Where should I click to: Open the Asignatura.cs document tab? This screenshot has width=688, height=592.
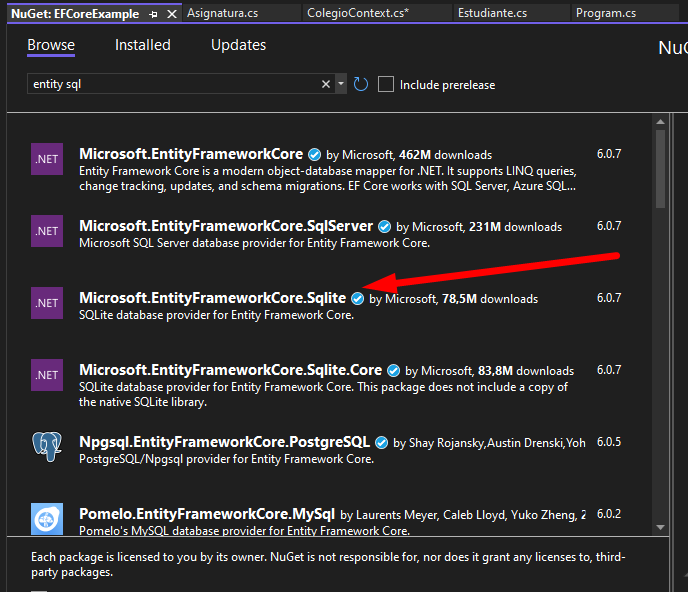tap(224, 13)
